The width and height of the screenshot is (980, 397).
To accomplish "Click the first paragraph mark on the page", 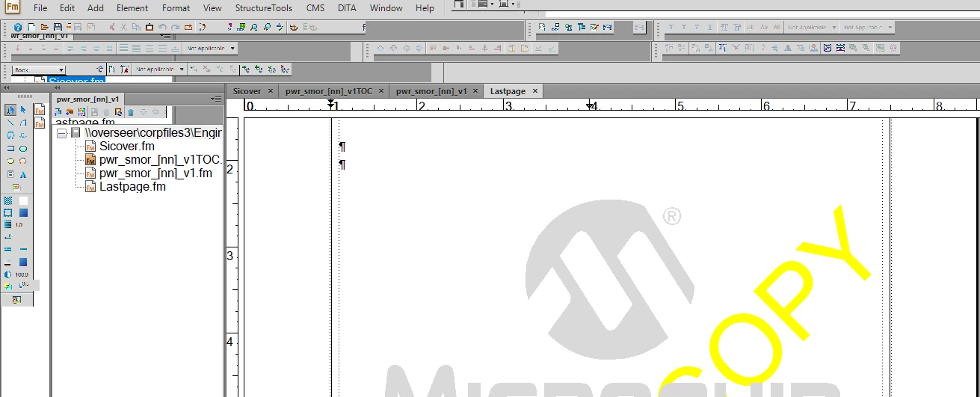I will pos(342,147).
